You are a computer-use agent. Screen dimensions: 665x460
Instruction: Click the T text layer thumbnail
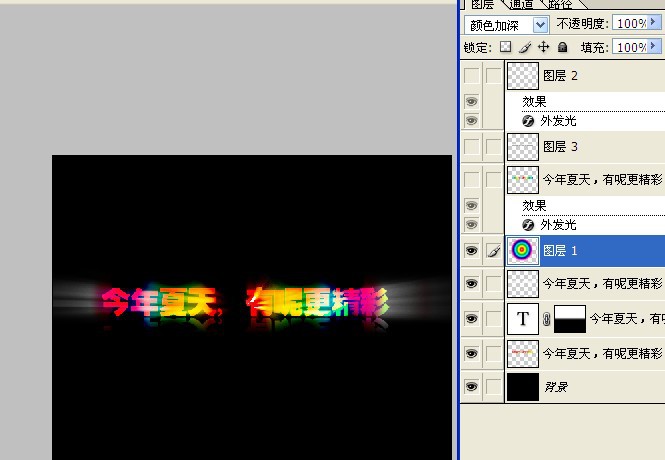(x=522, y=319)
